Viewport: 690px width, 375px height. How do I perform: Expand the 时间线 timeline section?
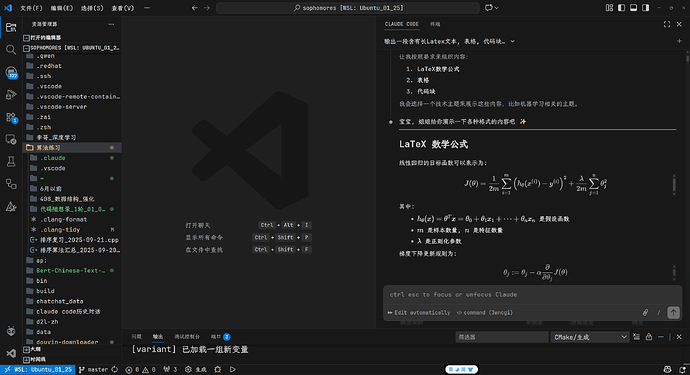[x=72, y=360]
